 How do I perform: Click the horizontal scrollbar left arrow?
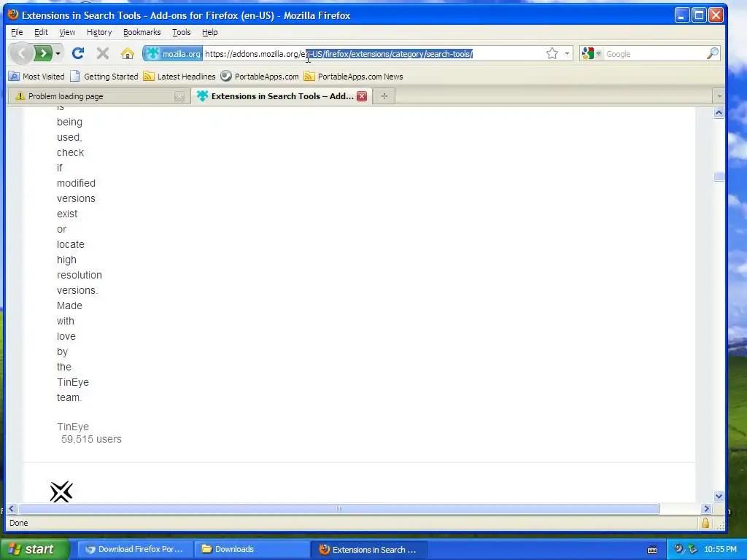click(x=11, y=508)
